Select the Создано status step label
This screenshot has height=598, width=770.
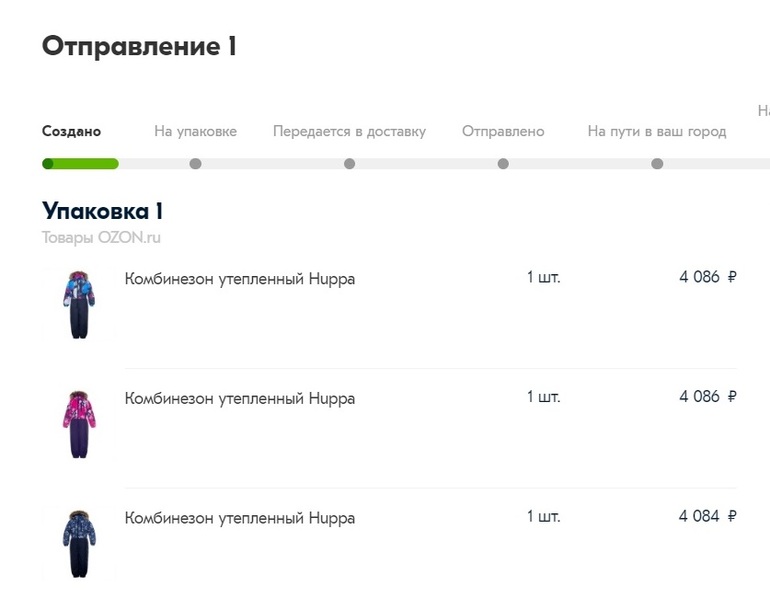coord(71,131)
